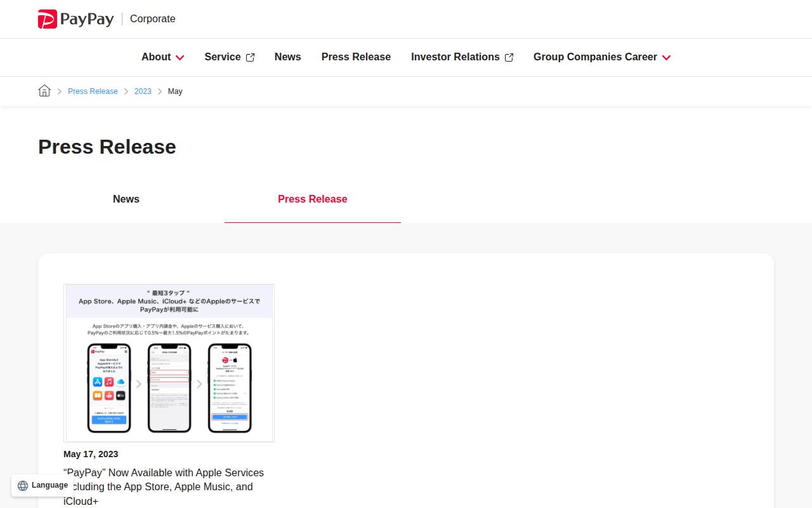Click the globe icon in Language button
Viewport: 812px width, 508px height.
23,486
